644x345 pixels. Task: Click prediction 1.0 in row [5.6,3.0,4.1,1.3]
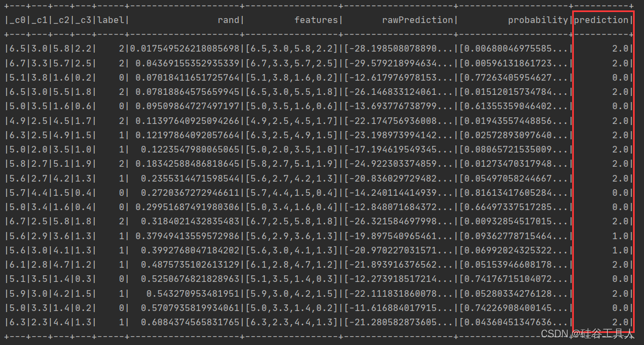(x=620, y=251)
